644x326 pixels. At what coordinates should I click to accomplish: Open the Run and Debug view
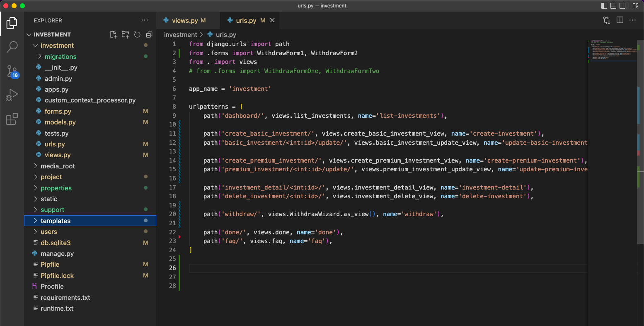pyautogui.click(x=12, y=95)
